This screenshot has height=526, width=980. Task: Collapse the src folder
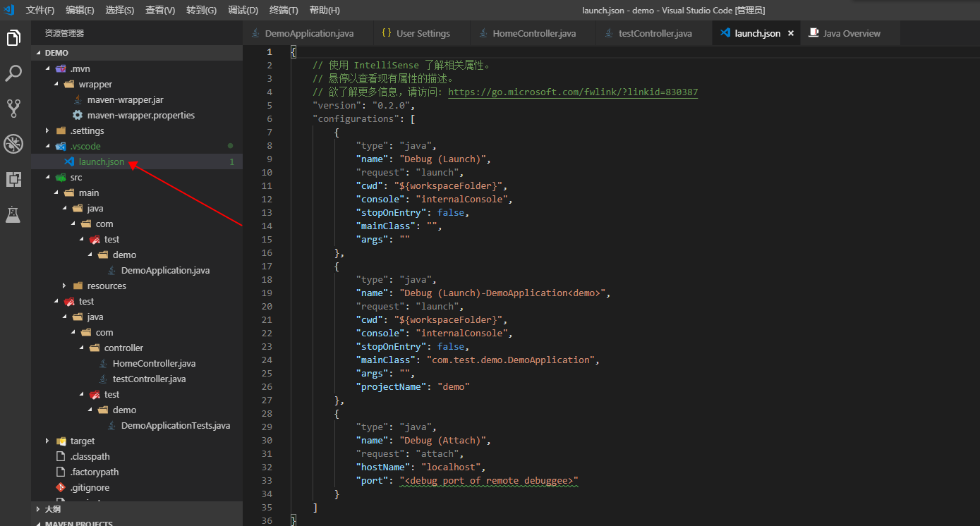click(x=47, y=178)
